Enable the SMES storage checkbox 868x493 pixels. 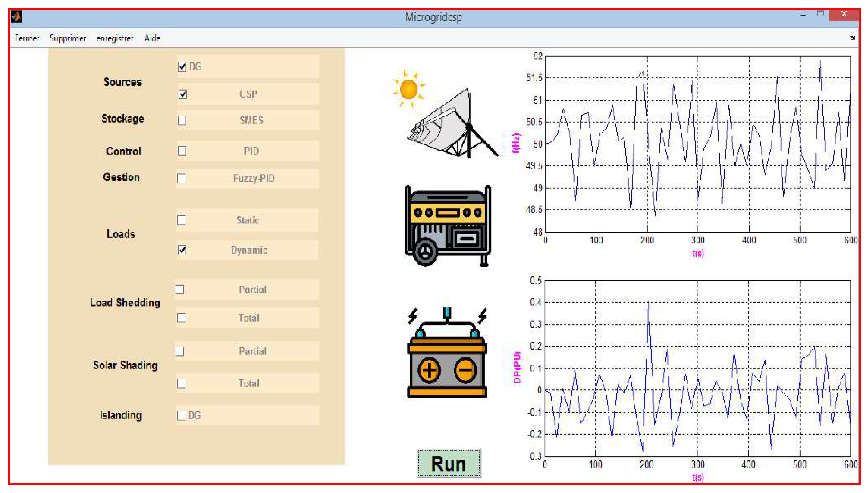(x=182, y=120)
